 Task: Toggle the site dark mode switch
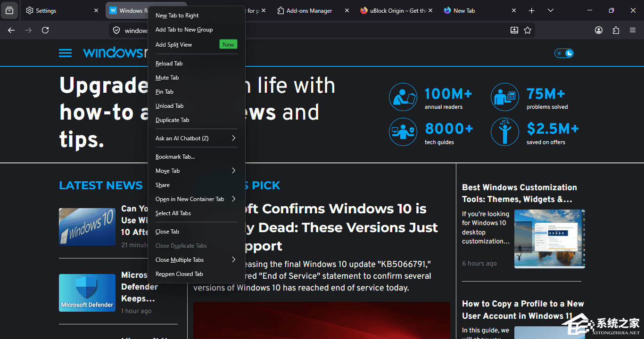(564, 53)
